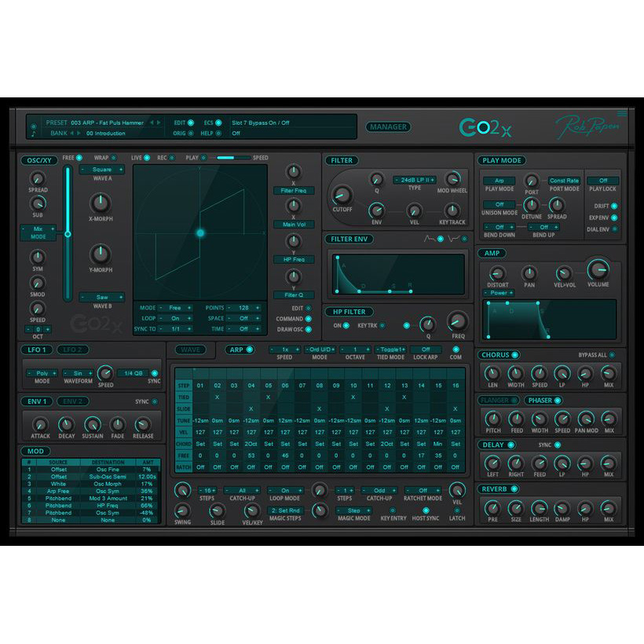
Task: Switch to the LFO 2 tab
Action: (x=72, y=350)
